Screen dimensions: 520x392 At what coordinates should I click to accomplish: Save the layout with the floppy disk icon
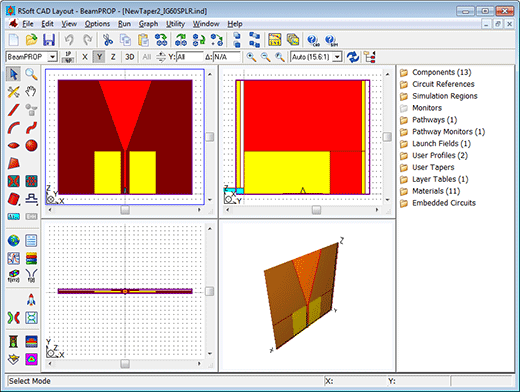coord(49,40)
